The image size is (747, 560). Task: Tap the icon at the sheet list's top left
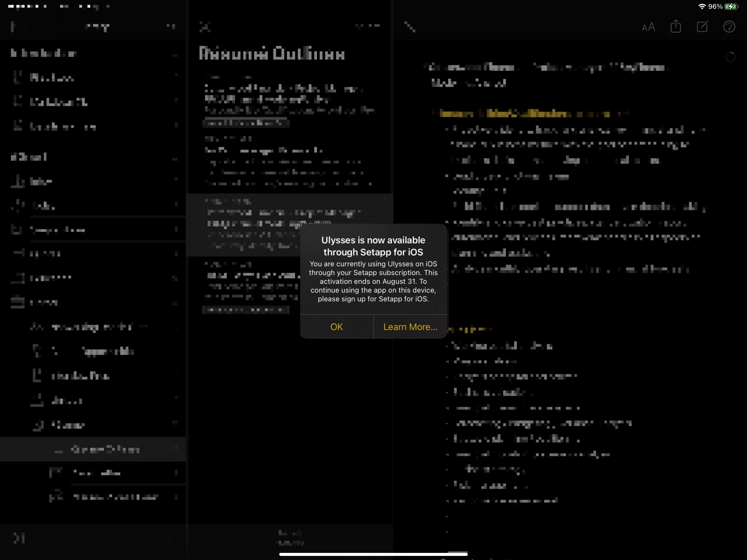(x=205, y=27)
